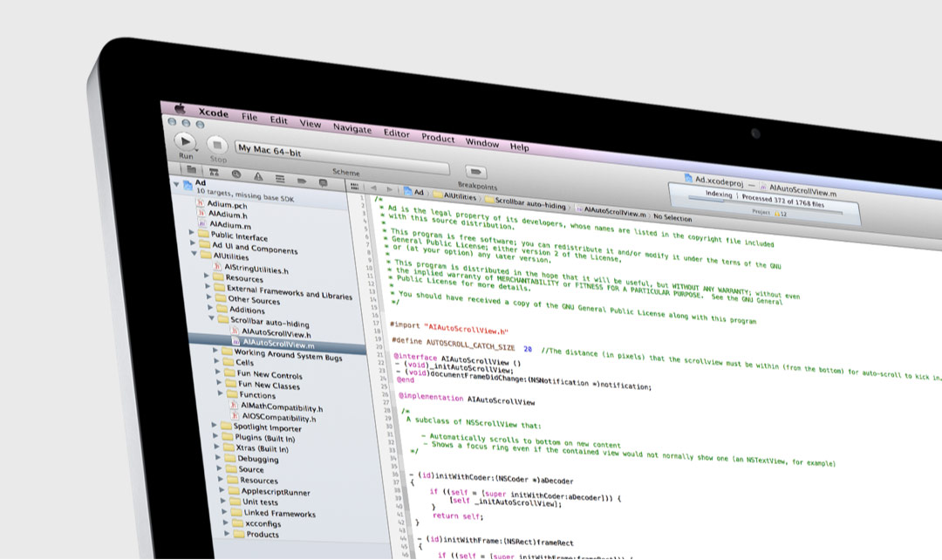This screenshot has height=560, width=942.
Task: Switch to the Symbol navigator icon
Action: (x=214, y=172)
